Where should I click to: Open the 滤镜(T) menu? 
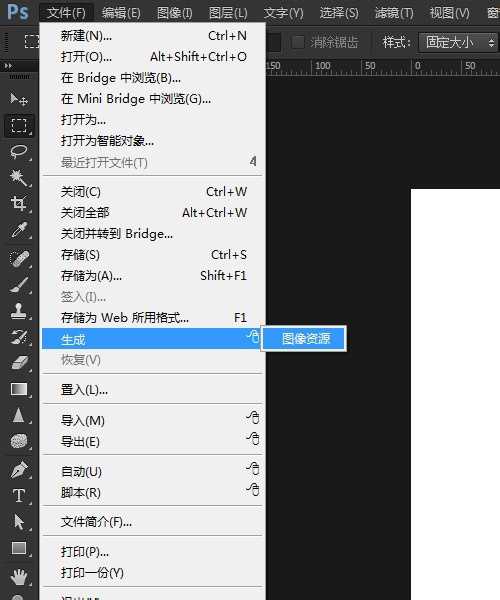click(394, 13)
